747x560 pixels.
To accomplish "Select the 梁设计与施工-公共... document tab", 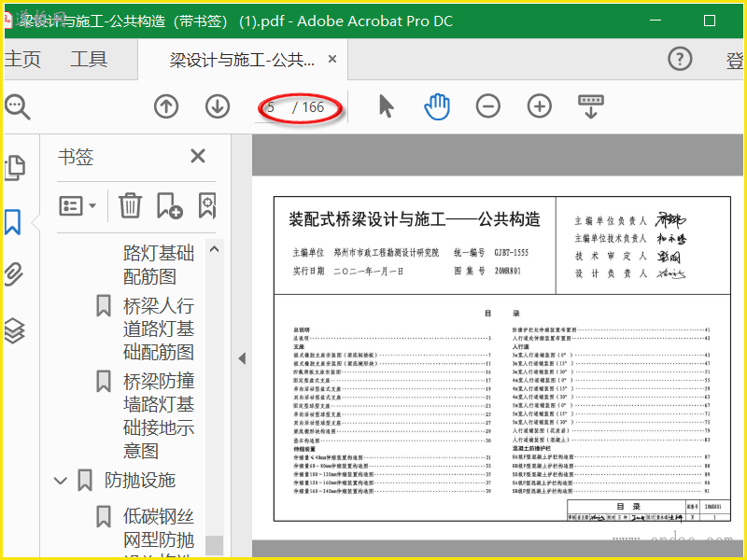I will pyautogui.click(x=242, y=60).
